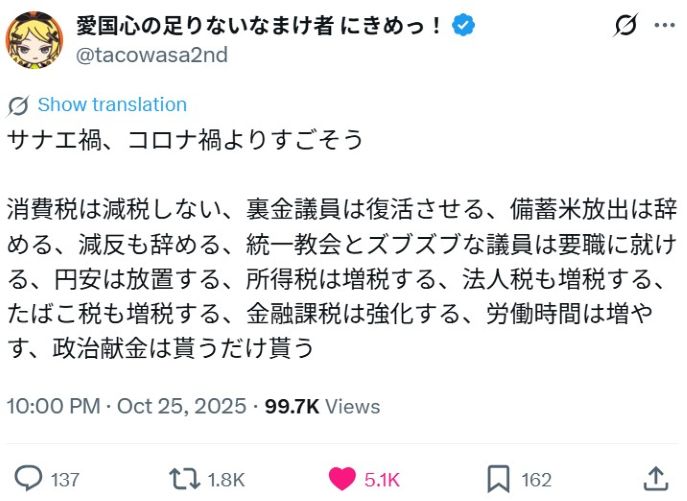Open the 10:00 PM · Oct 25, 2025 timestamp
This screenshot has height=501, width=687.
(127, 406)
